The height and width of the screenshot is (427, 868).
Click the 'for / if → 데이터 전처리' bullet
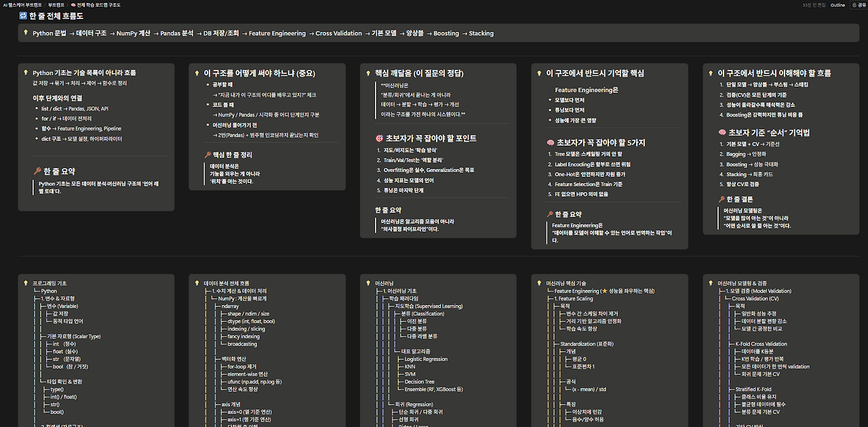pos(66,119)
